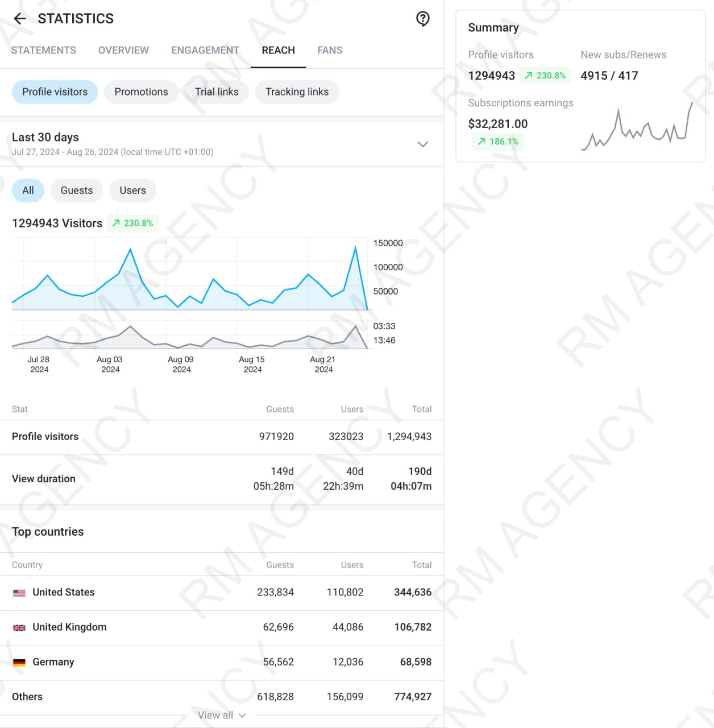Select the Germany country name

[53, 662]
